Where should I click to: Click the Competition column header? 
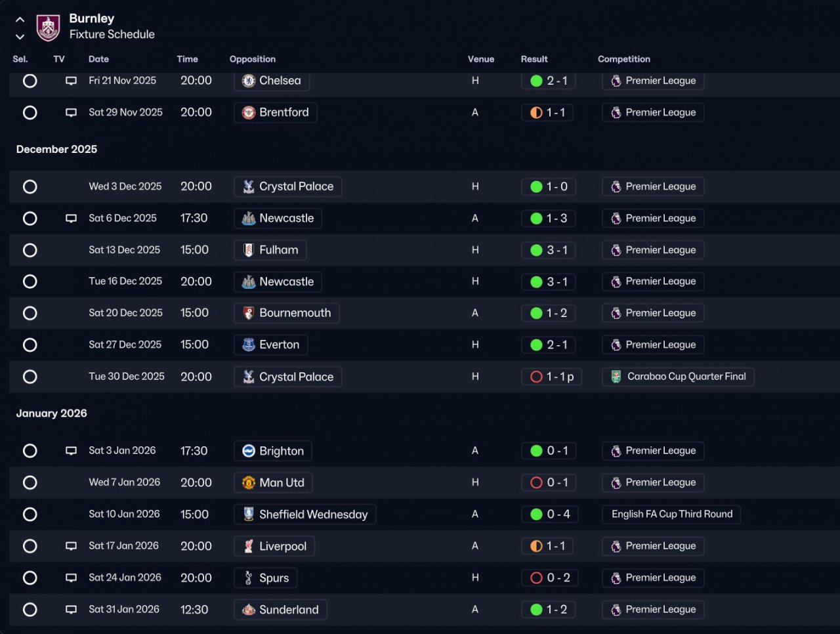point(624,59)
